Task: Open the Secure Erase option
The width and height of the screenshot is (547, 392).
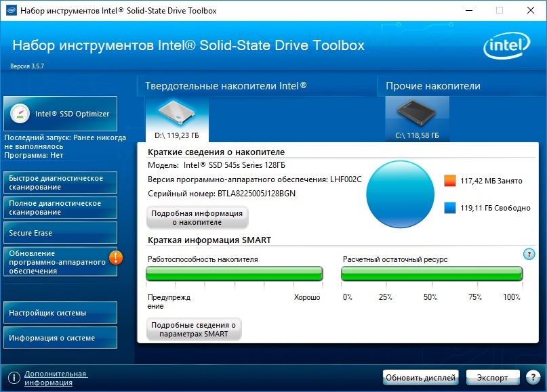Action: click(60, 233)
